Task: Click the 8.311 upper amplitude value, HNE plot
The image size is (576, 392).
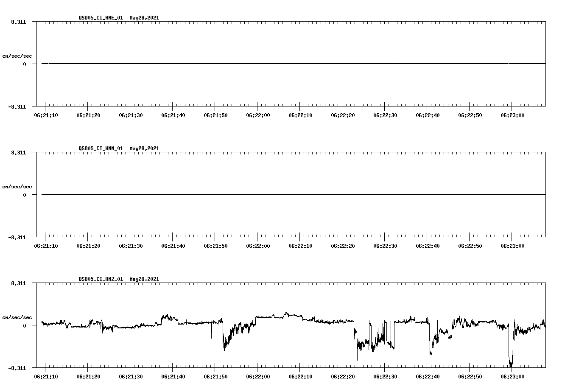Action: click(x=18, y=22)
